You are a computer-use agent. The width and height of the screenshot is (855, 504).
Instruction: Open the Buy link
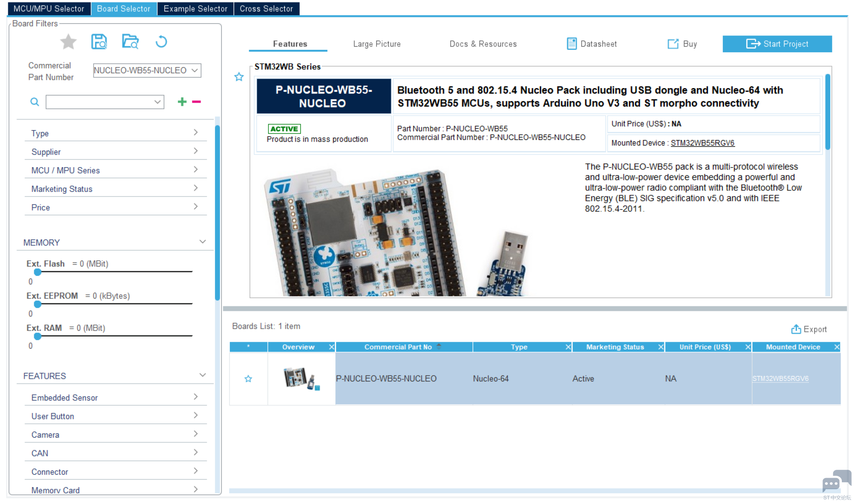point(682,44)
